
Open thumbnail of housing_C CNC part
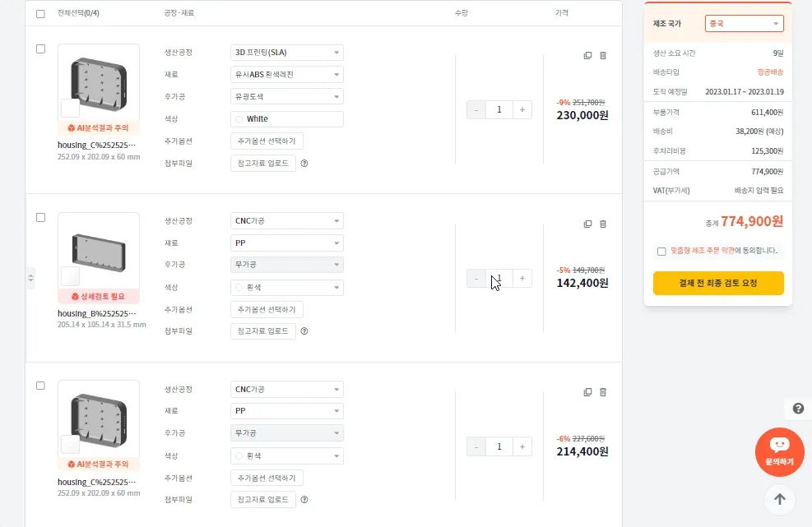pyautogui.click(x=99, y=419)
